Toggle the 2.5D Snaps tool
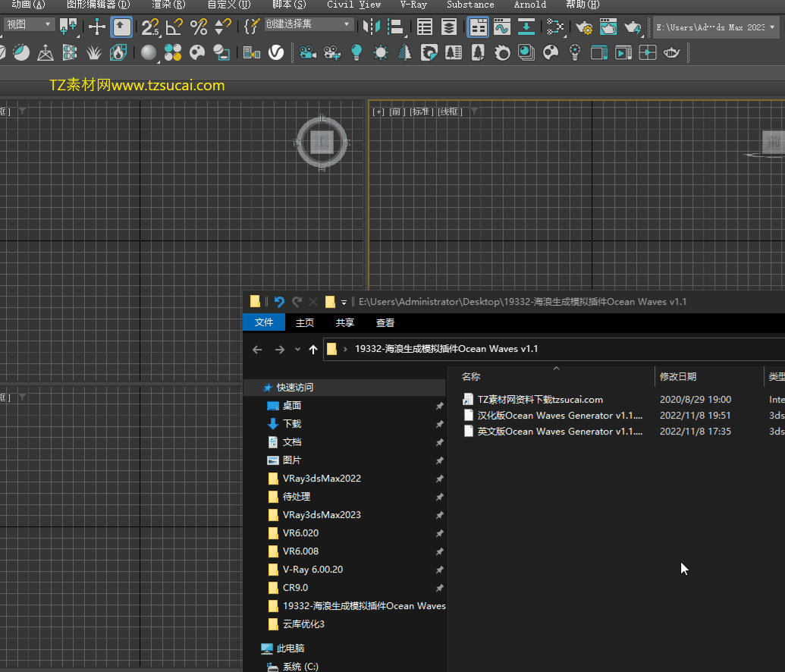The image size is (785, 672). [150, 27]
